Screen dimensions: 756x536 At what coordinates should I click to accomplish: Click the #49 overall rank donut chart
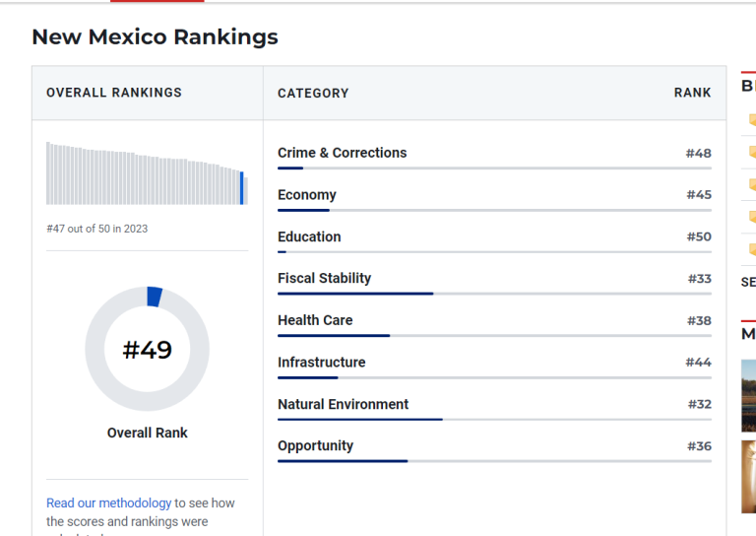tap(147, 349)
